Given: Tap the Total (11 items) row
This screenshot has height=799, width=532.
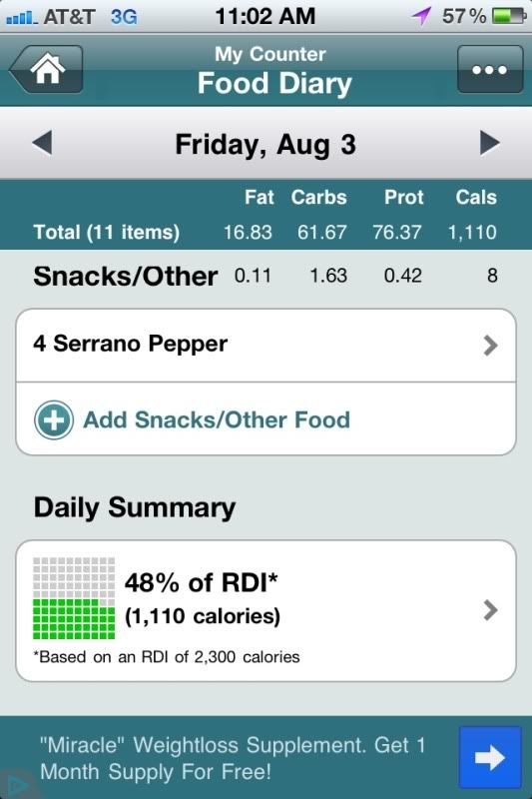Looking at the screenshot, I should coord(266,233).
